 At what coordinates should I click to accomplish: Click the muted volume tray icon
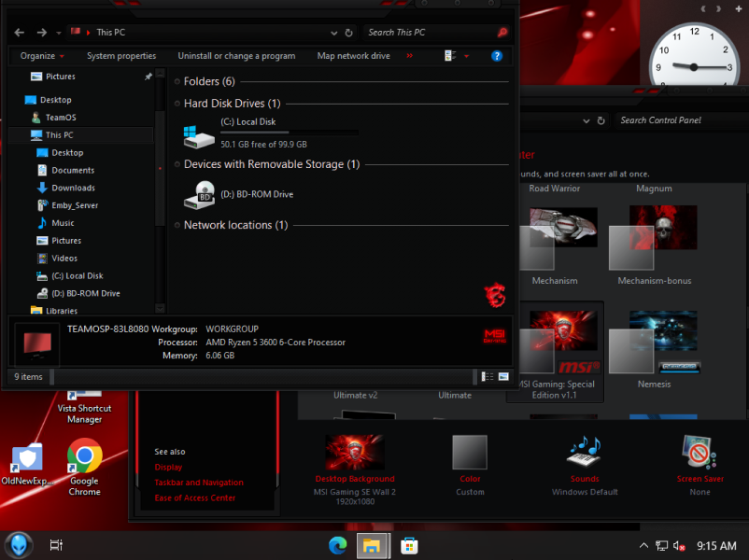(x=679, y=546)
